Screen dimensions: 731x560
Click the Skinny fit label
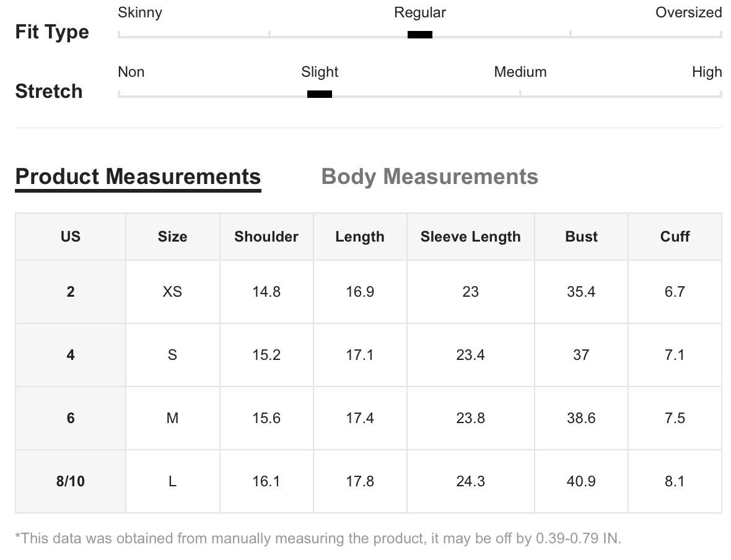tap(140, 12)
